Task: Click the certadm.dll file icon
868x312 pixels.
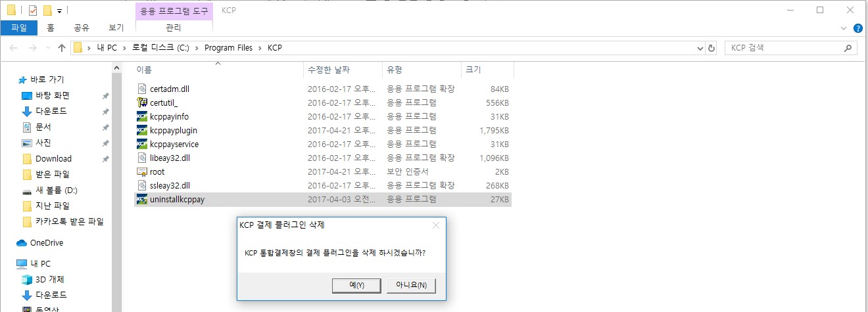Action: point(141,89)
